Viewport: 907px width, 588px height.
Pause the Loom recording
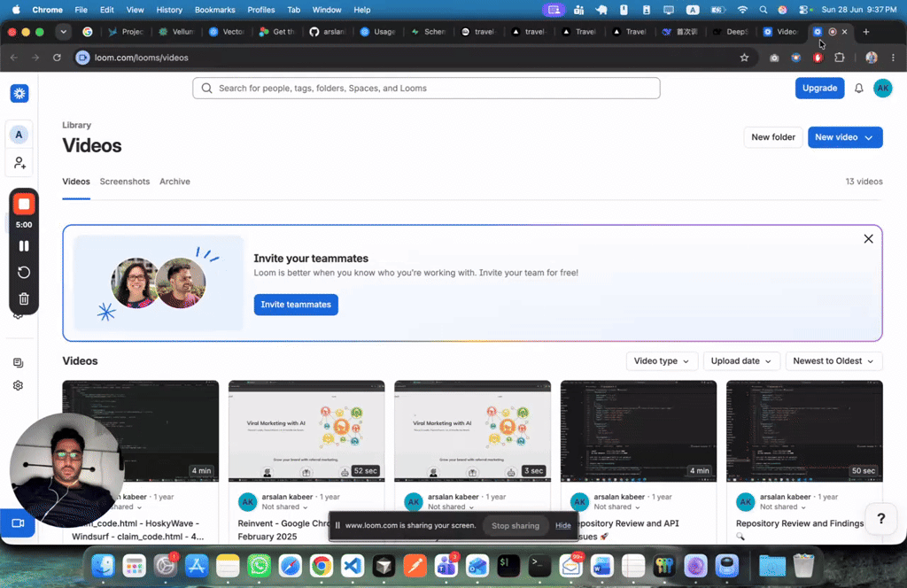click(24, 246)
